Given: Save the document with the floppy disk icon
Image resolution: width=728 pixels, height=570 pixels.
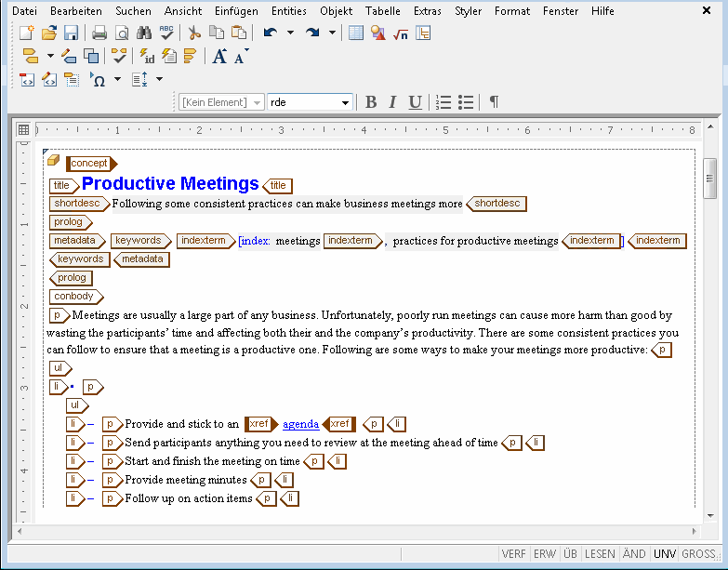Looking at the screenshot, I should [x=71, y=33].
